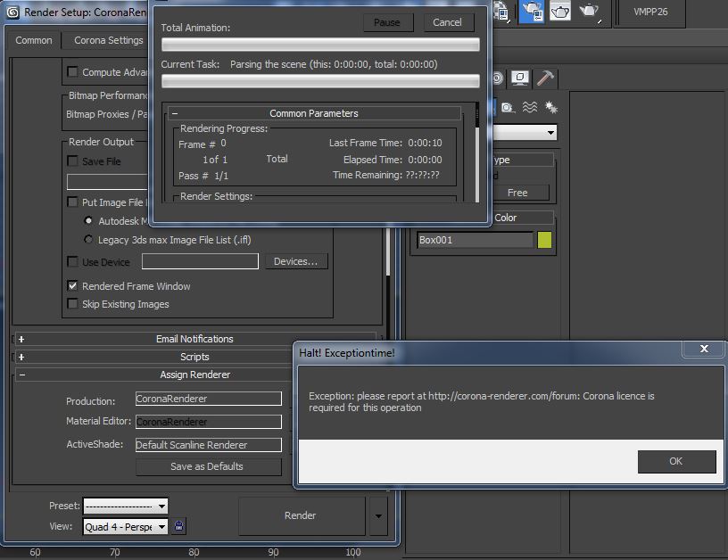Screen dimensions: 728x560
Task: Select Legacy 3ds max Image File List
Action: pyautogui.click(x=88, y=240)
